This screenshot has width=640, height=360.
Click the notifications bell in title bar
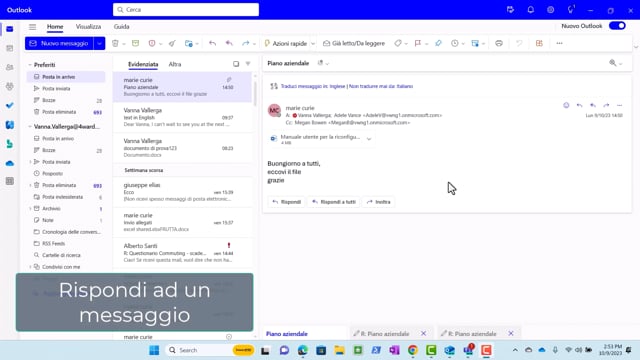click(x=531, y=10)
